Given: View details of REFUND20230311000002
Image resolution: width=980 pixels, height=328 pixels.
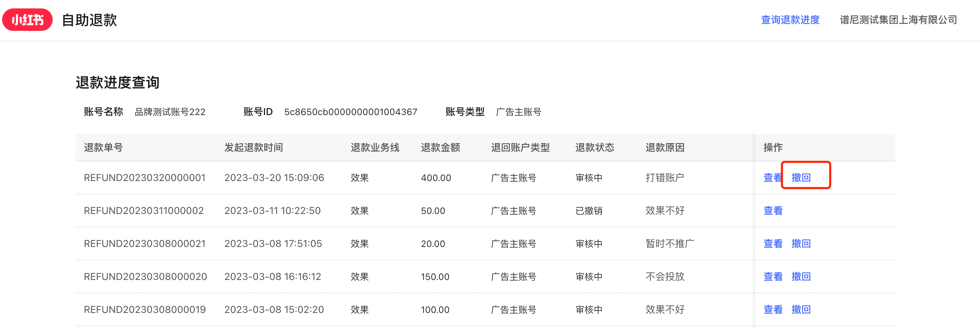Looking at the screenshot, I should pyautogui.click(x=773, y=210).
